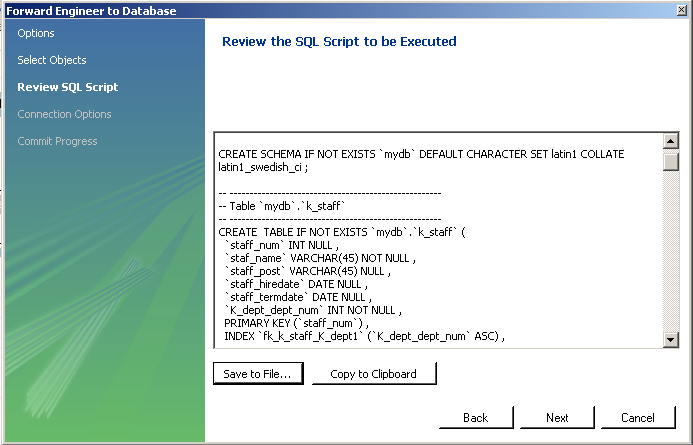Viewport: 693px width, 445px height.
Task: Click the `staff_num` INT NULL line
Action: pos(281,245)
